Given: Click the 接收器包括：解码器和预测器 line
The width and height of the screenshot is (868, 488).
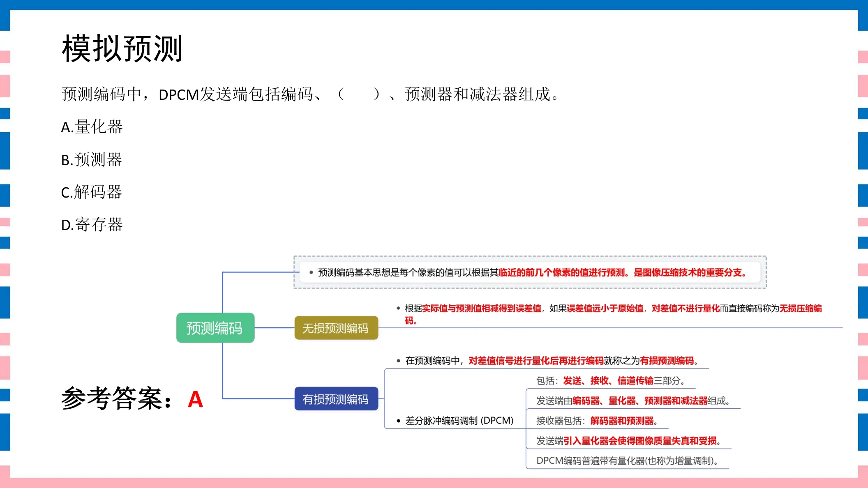Looking at the screenshot, I should (597, 421).
